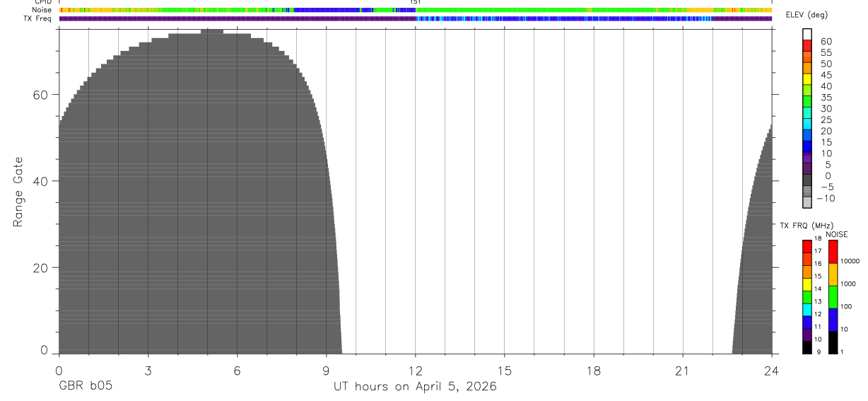Click the '45' label on the ELEV colorbar
This screenshot has width=868, height=401.
pyautogui.click(x=826, y=75)
